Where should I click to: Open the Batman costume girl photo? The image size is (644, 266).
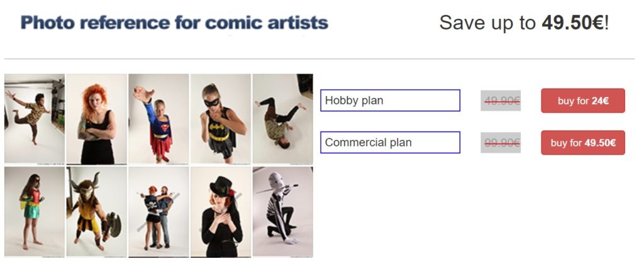221,119
